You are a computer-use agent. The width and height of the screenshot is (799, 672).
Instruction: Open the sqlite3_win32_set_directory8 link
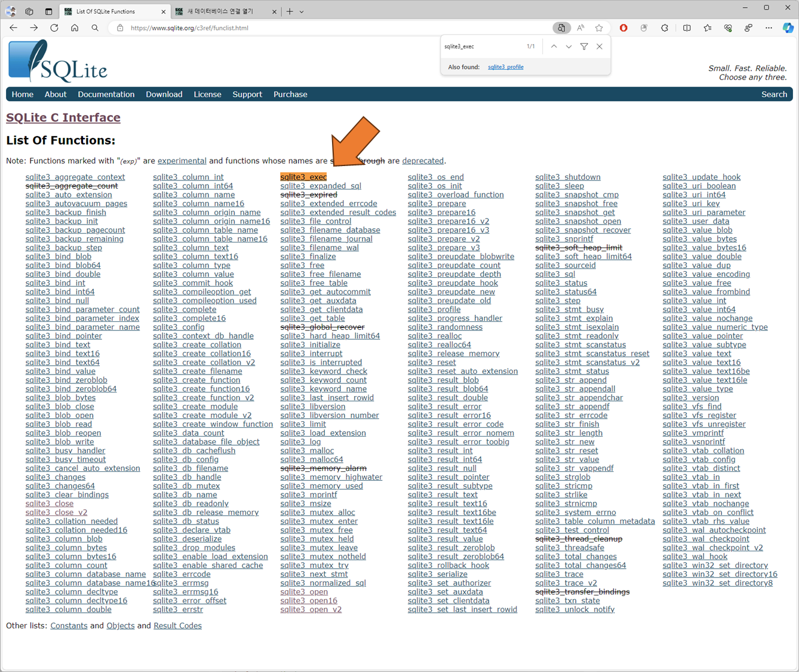(718, 583)
